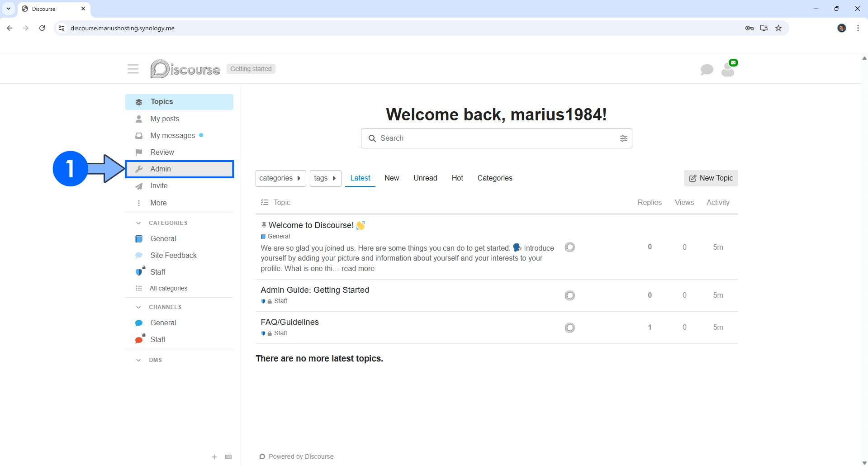This screenshot has height=466, width=868.
Task: Switch to Hot tab
Action: pos(457,178)
